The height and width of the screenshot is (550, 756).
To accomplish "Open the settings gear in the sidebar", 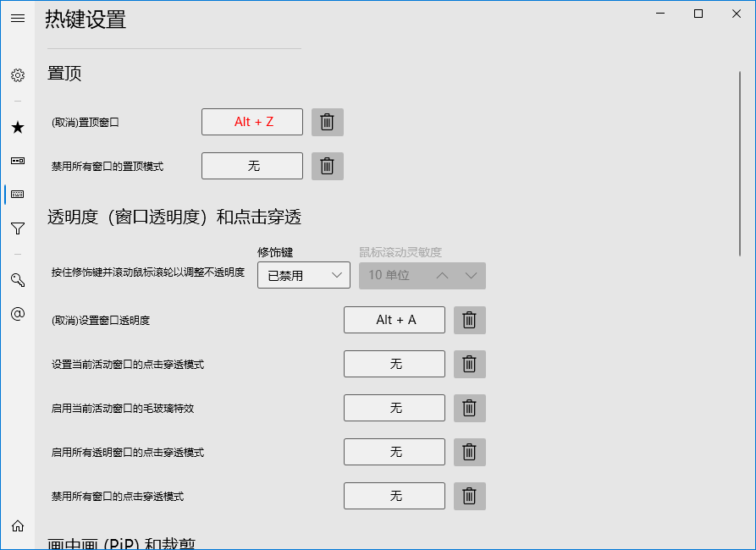I will coord(17,75).
